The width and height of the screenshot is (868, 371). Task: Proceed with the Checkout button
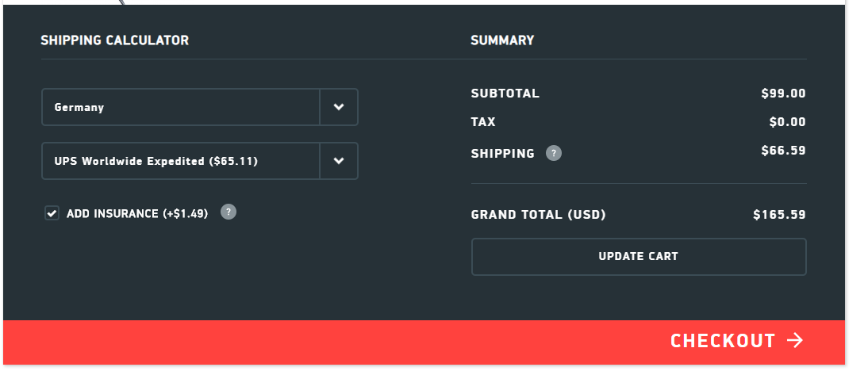[722, 341]
